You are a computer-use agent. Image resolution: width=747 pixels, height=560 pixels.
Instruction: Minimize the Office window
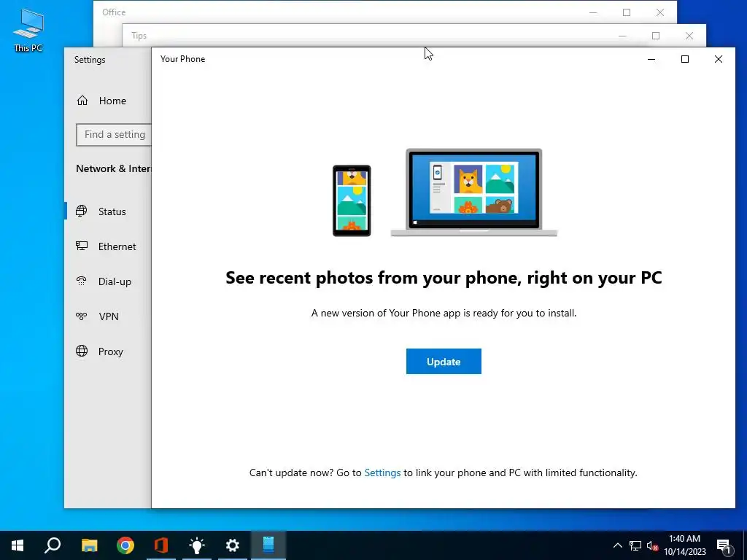tap(593, 12)
